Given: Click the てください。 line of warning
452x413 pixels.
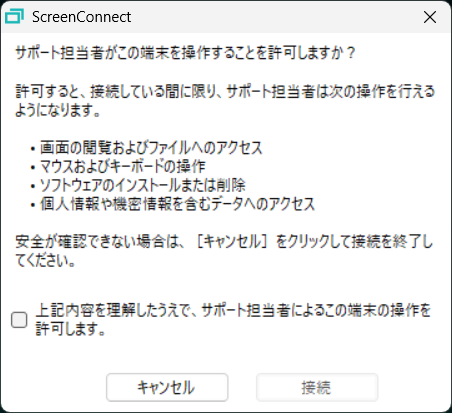Looking at the screenshot, I should (45, 261).
